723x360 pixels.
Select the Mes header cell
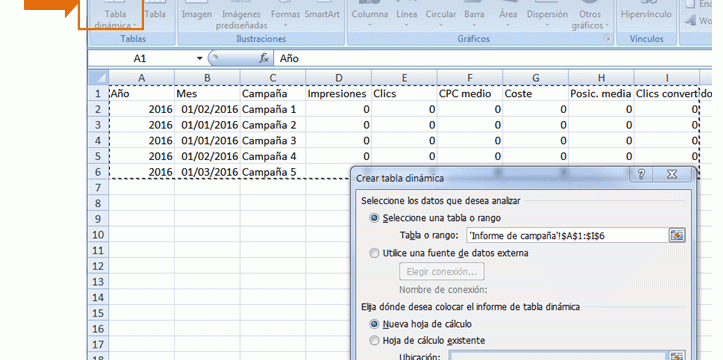[x=207, y=94]
